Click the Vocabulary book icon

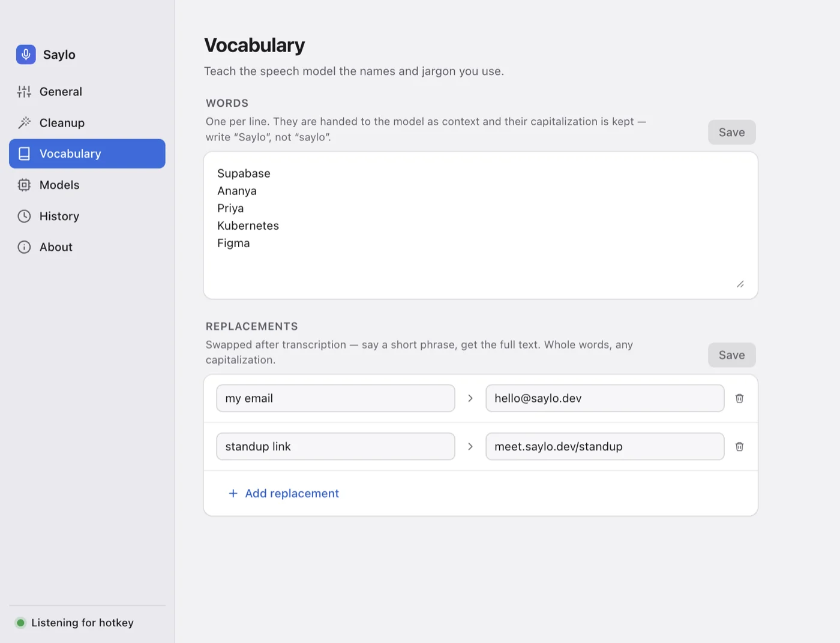click(24, 154)
